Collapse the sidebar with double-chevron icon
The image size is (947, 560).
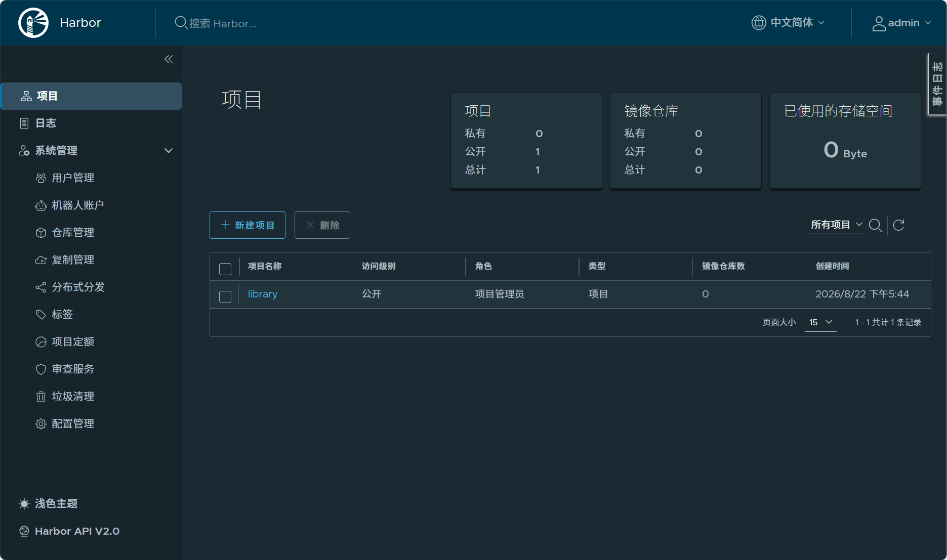click(x=169, y=59)
